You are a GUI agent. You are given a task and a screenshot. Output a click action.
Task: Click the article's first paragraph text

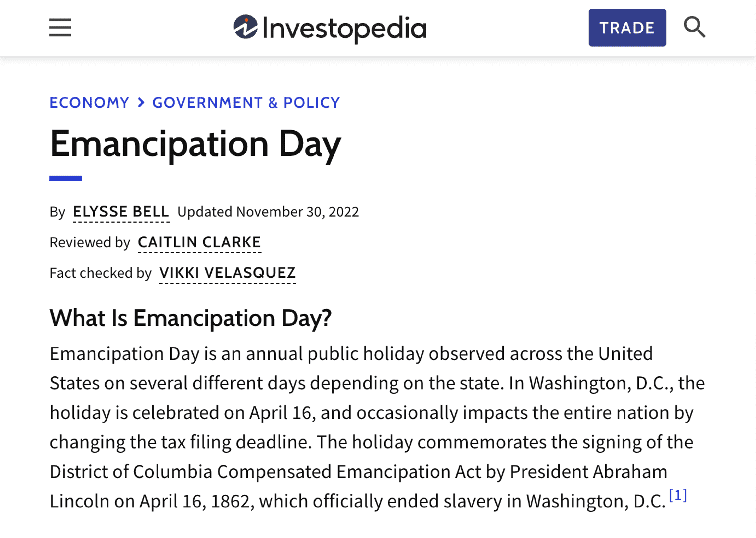point(377,427)
